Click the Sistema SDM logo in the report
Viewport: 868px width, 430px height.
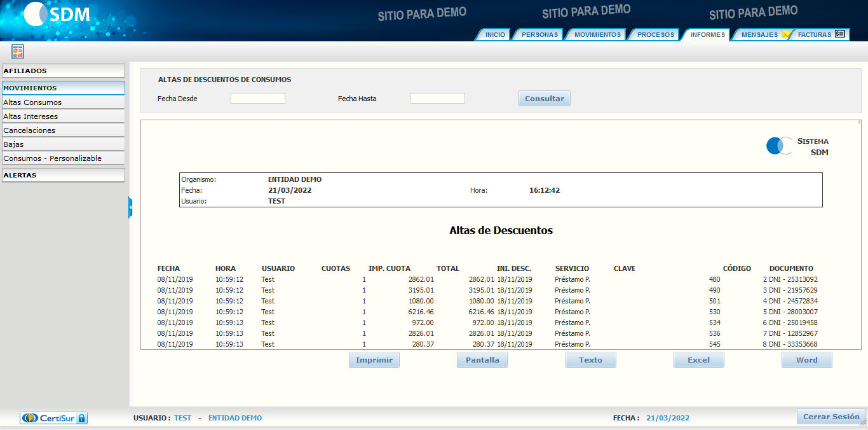click(x=797, y=146)
